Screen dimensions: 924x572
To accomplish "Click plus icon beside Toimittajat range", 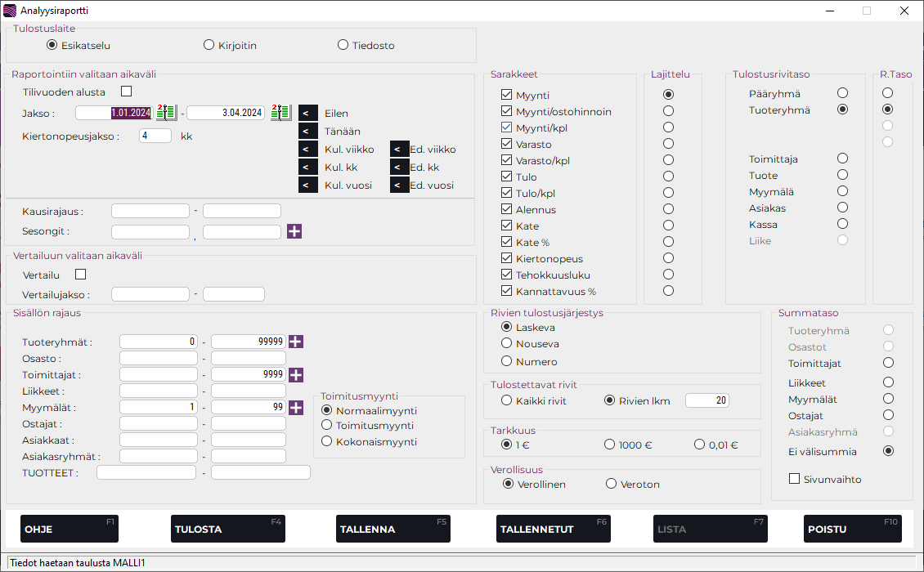I will 296,375.
